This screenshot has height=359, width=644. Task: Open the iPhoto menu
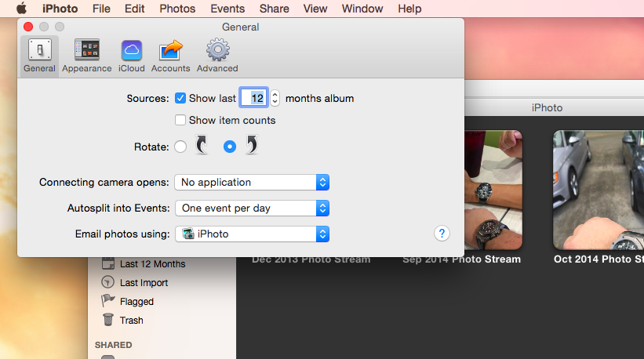pos(60,9)
